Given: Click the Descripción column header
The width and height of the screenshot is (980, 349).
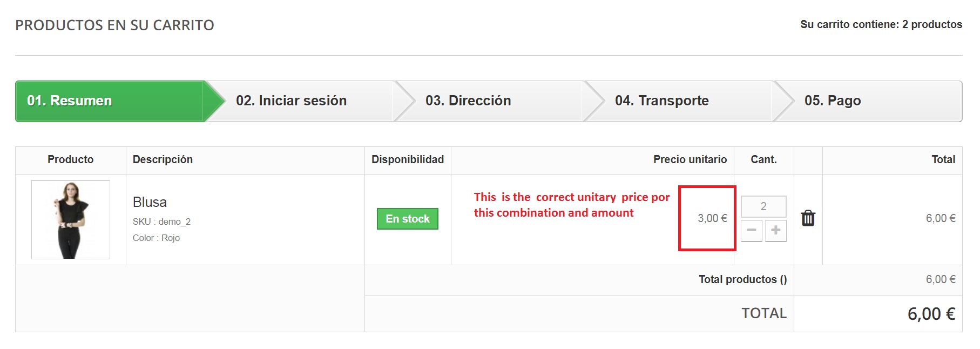Looking at the screenshot, I should pyautogui.click(x=163, y=159).
